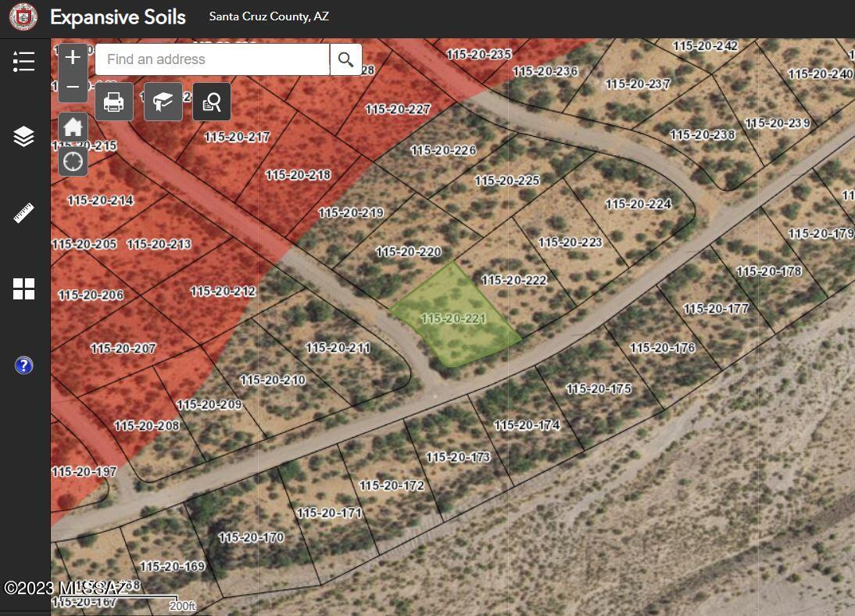Open the graduation cap tool
The height and width of the screenshot is (616, 855).
pyautogui.click(x=163, y=102)
